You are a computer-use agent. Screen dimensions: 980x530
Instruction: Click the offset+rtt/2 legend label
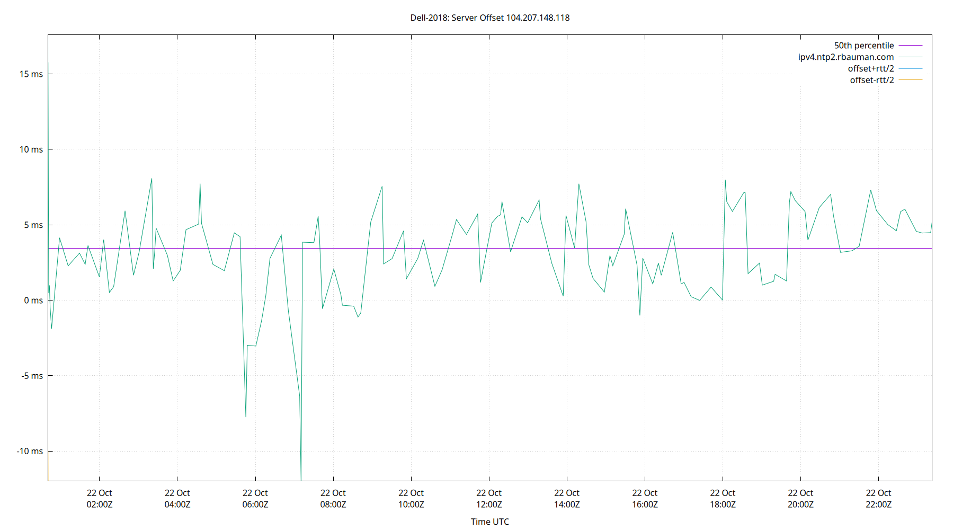click(871, 68)
